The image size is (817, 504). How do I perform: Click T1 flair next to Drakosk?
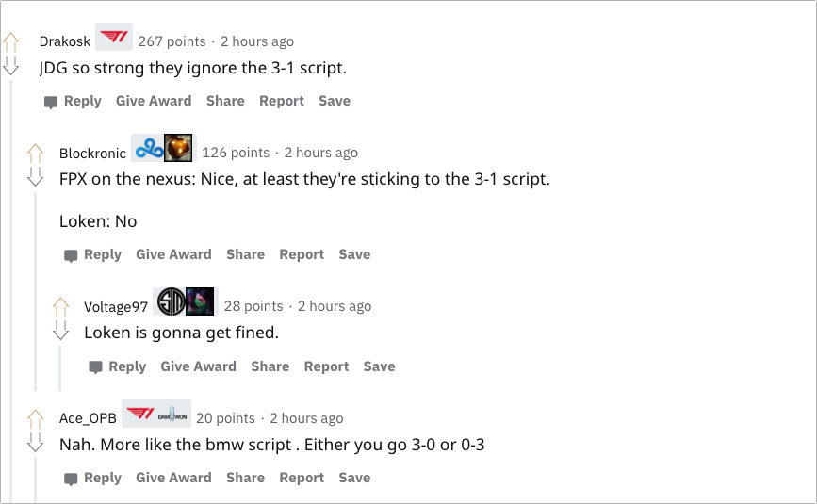click(114, 39)
